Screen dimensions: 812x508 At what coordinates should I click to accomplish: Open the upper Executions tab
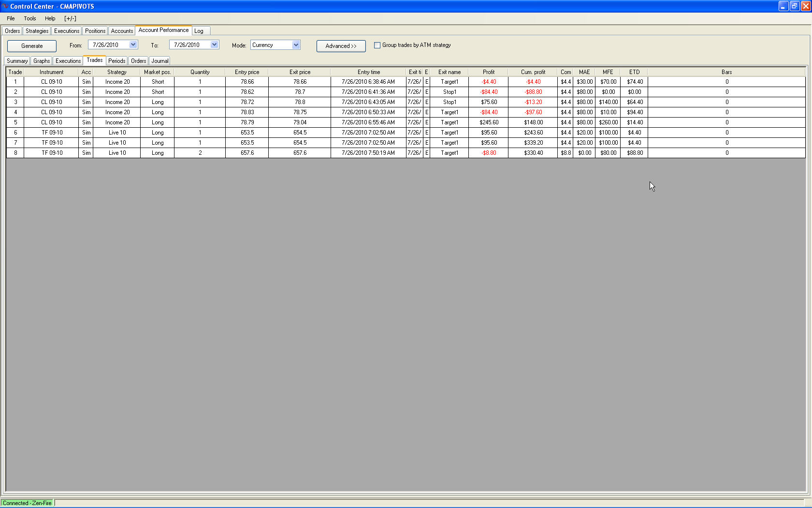tap(67, 31)
